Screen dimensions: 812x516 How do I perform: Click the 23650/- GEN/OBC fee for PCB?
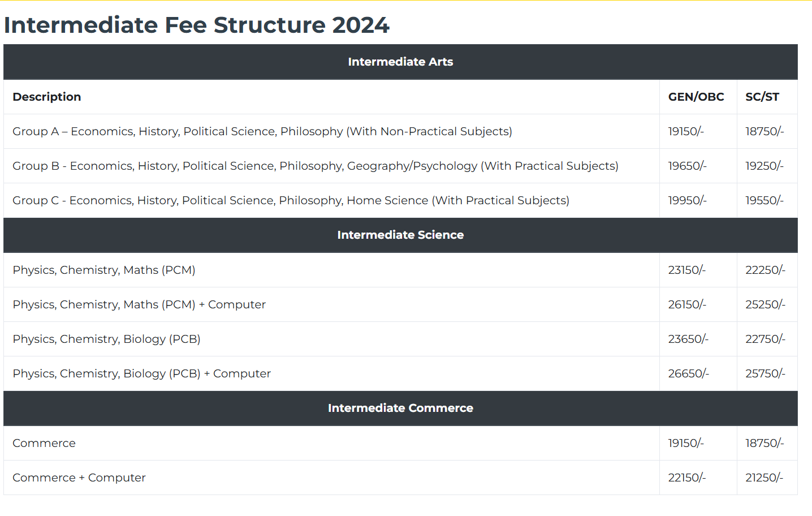[688, 339]
